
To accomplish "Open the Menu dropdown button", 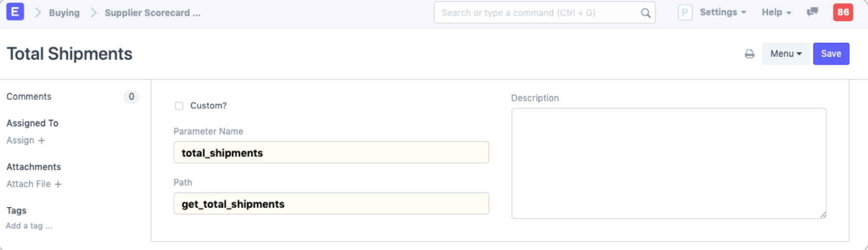I will pyautogui.click(x=785, y=54).
